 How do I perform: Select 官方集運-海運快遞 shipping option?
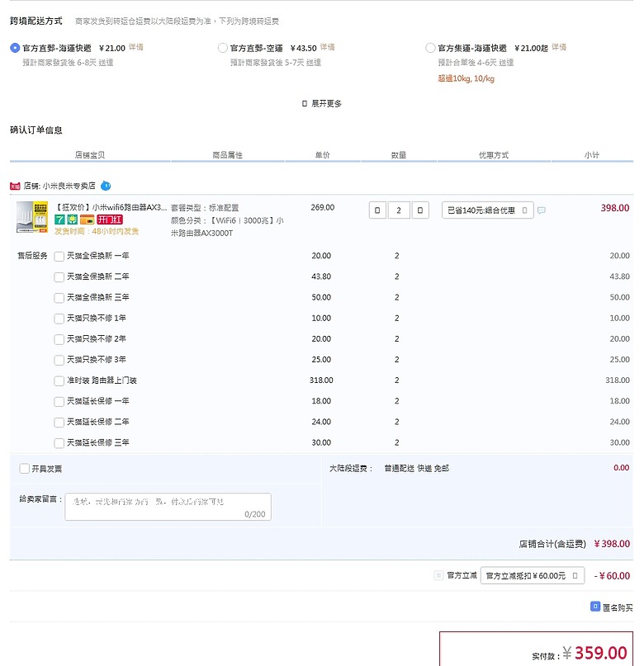pyautogui.click(x=430, y=48)
